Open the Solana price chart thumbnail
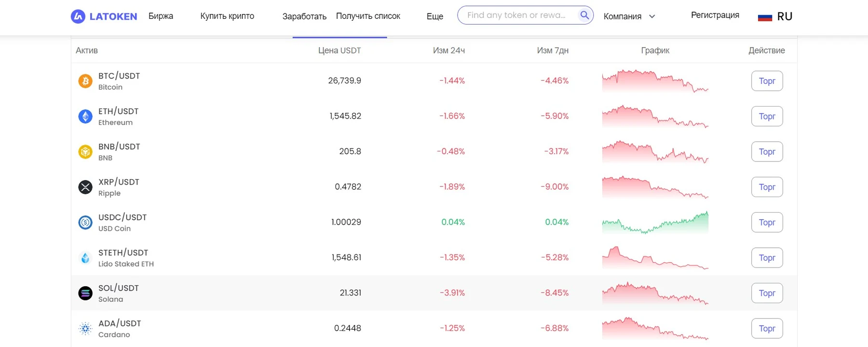The width and height of the screenshot is (868, 347). [655, 293]
